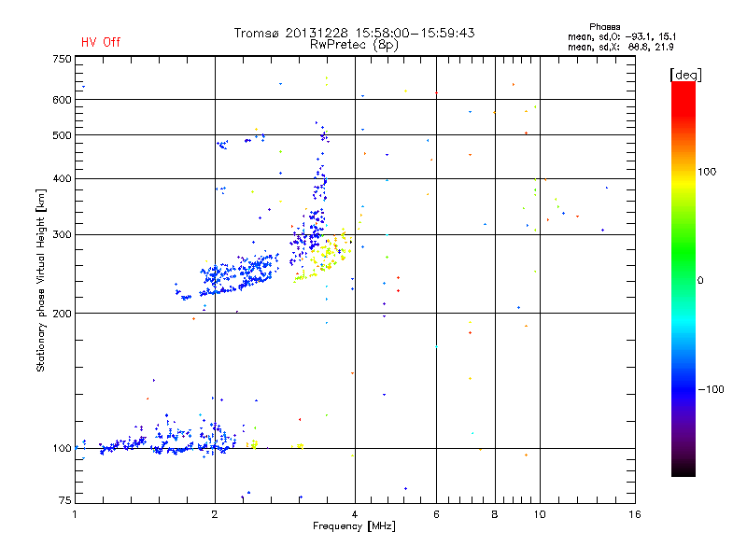Click the 'Stationary phase Virtual Height [km]' axis title
Screen dimensions: 747x560
point(41,280)
